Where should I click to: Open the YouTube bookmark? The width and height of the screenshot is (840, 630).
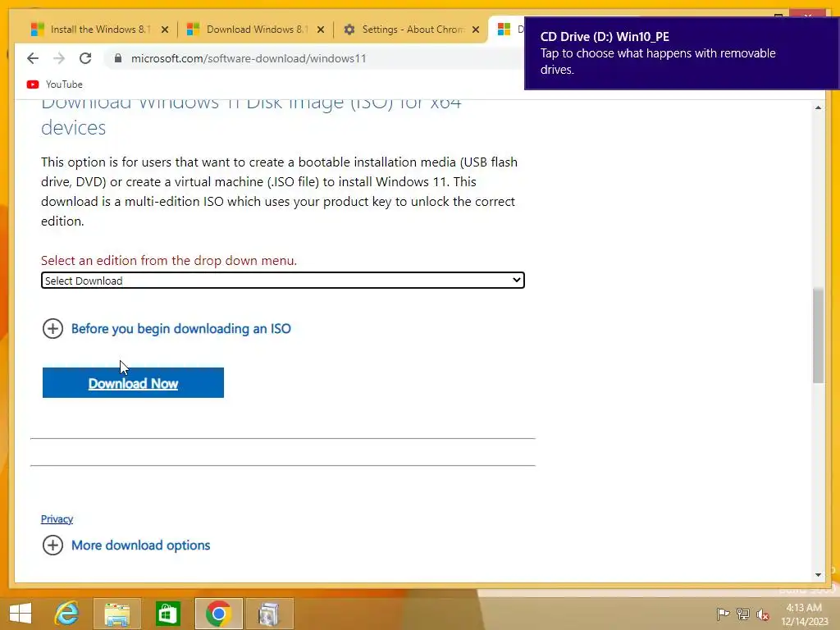pos(55,84)
